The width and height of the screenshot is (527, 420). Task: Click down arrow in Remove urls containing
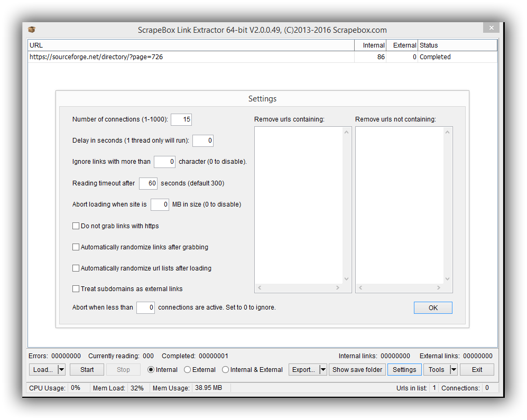[x=347, y=279]
